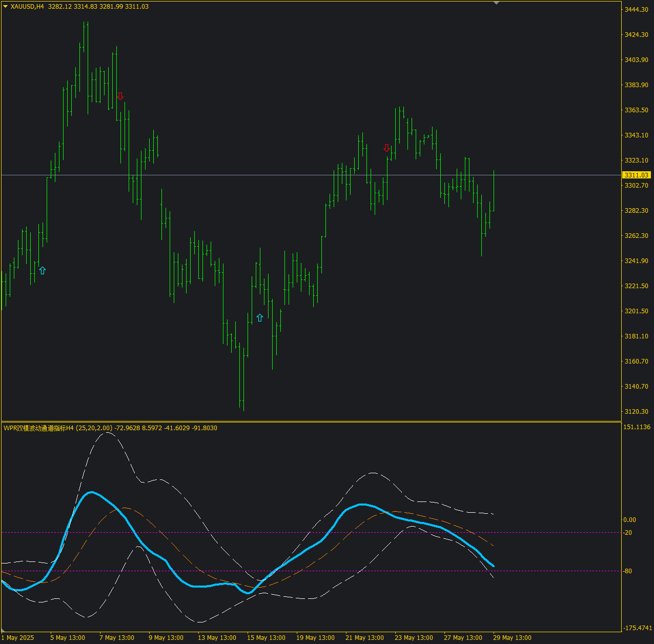Click price scale value 3302.70
654x644 pixels.
636,186
